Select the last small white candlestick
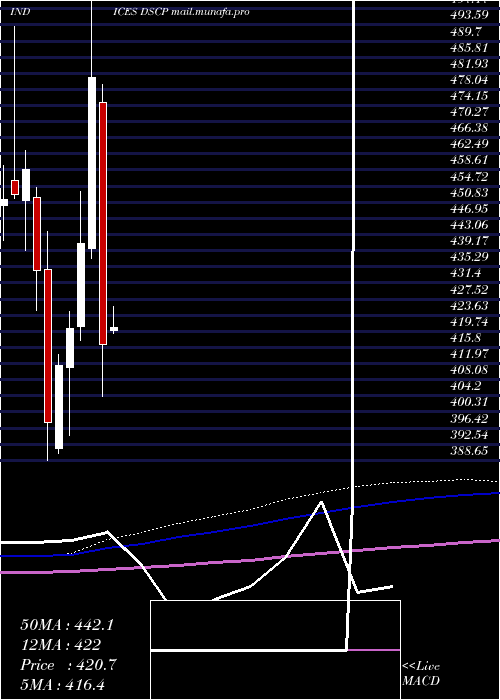 click(x=114, y=329)
